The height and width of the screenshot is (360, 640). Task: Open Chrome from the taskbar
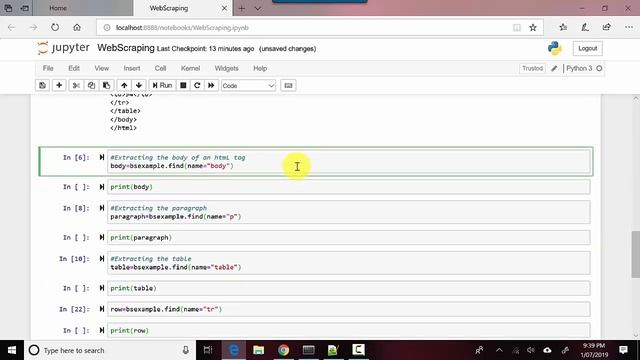tap(283, 350)
